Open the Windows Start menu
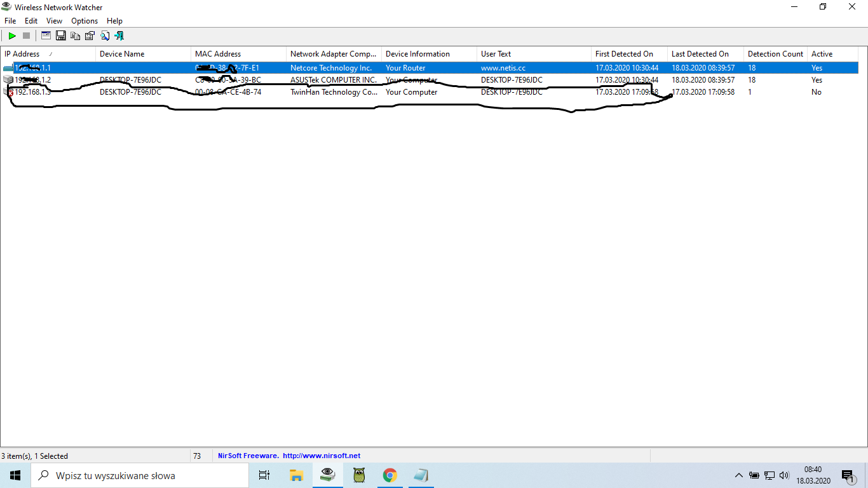The image size is (868, 488). (15, 475)
